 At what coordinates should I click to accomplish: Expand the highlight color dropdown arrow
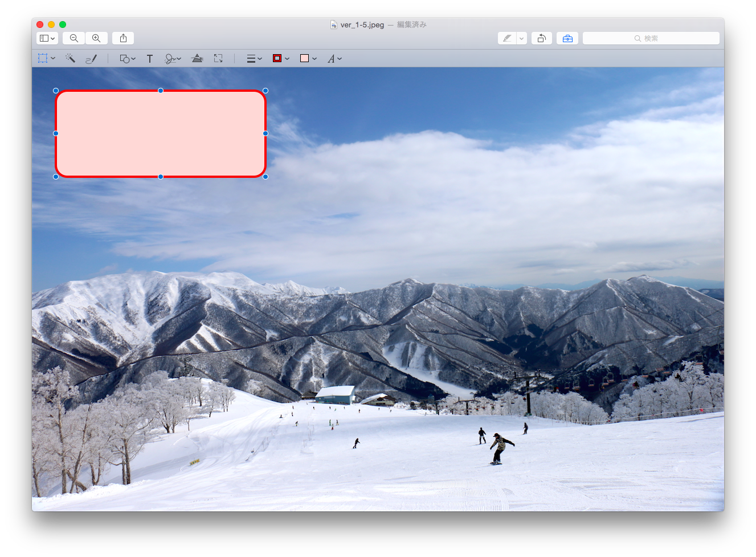(x=522, y=38)
